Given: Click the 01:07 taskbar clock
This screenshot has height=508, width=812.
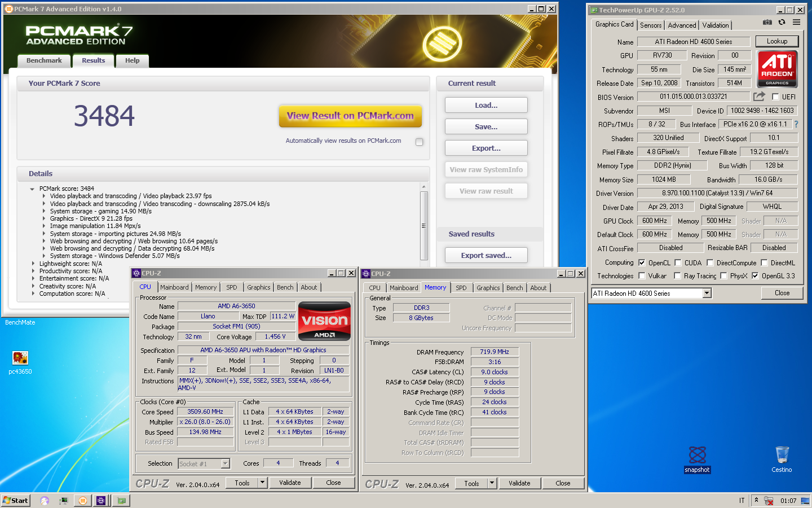Looking at the screenshot, I should (x=788, y=501).
